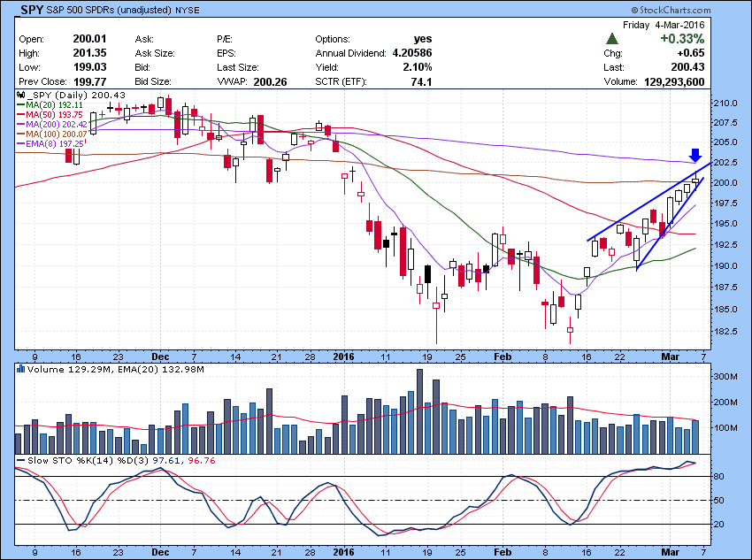
Task: Click the 50 level label on stochastic axis
Action: (719, 501)
